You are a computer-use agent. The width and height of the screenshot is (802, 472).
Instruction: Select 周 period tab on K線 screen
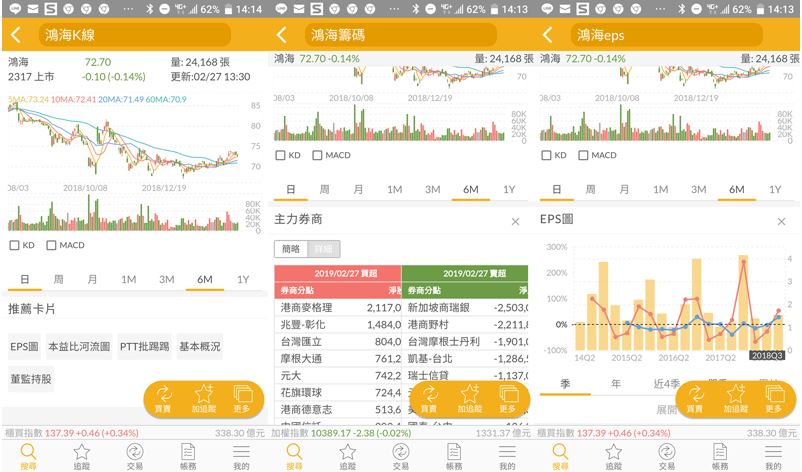(59, 279)
